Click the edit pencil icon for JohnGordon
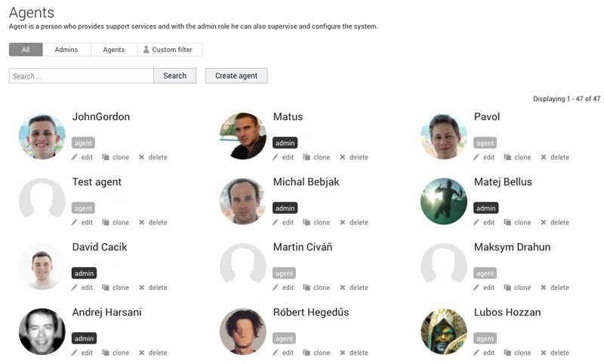 75,157
